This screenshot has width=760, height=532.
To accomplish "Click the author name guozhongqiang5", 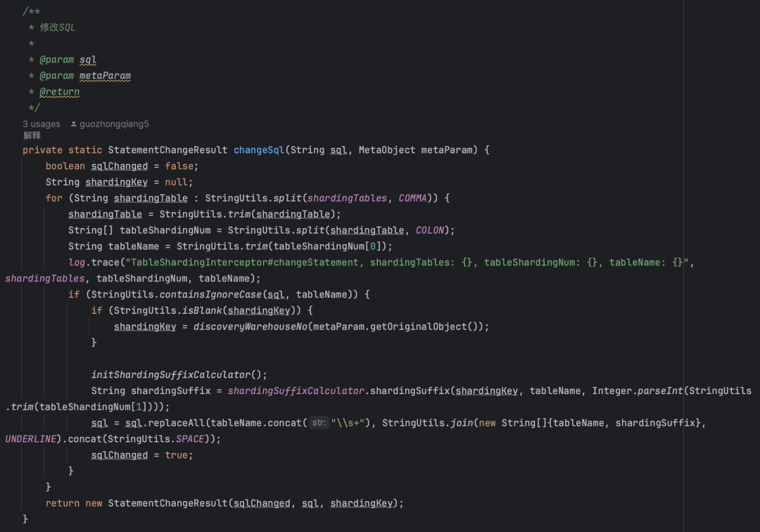I will tap(114, 124).
